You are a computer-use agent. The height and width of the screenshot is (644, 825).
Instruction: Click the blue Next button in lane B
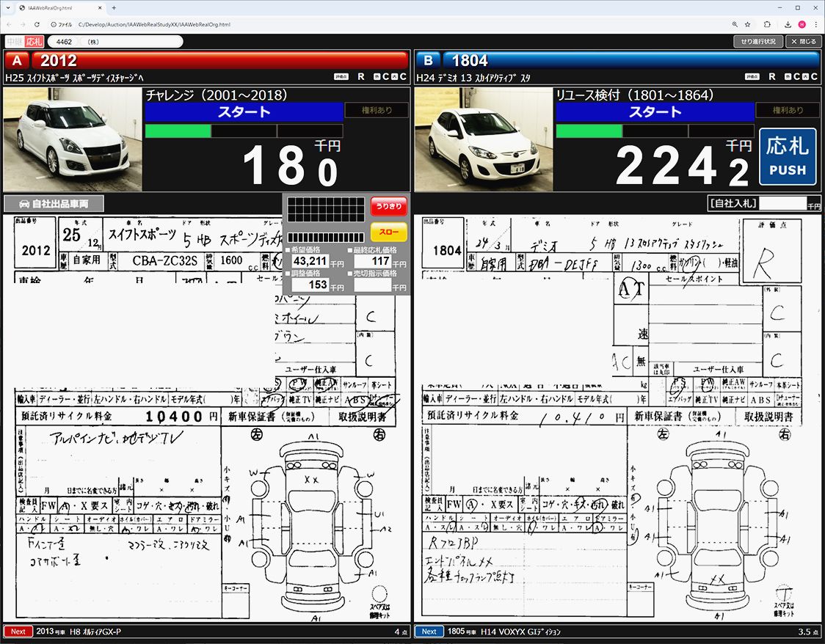coord(429,632)
